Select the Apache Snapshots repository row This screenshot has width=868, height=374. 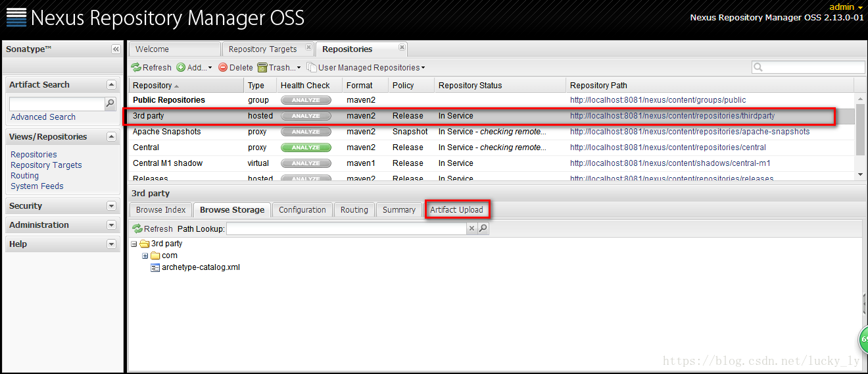[x=491, y=132]
